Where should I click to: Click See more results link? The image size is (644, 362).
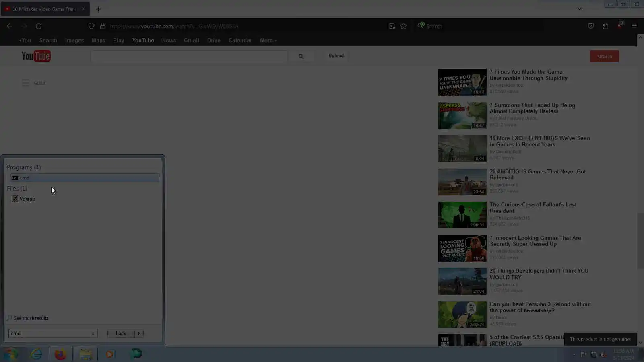[x=31, y=318]
